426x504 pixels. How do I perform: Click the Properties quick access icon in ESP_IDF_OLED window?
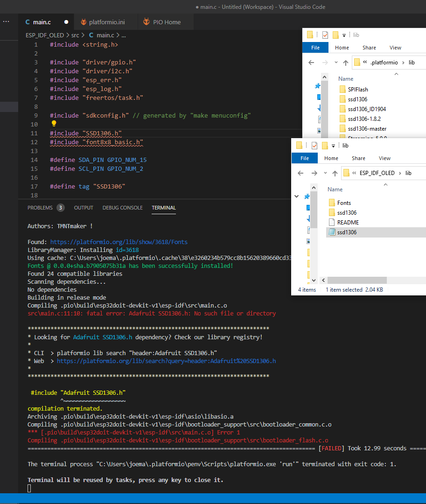click(314, 146)
